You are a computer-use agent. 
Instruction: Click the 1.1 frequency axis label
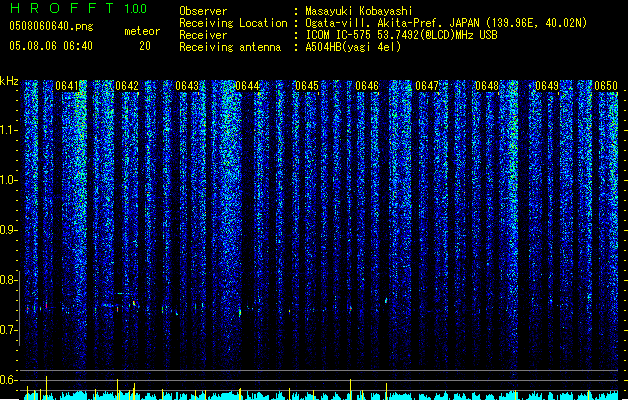point(8,130)
